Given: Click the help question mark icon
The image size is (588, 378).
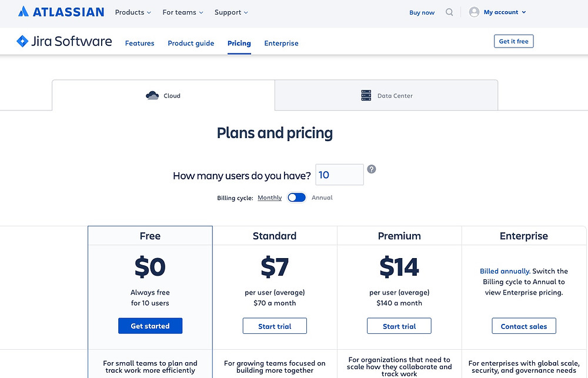Looking at the screenshot, I should (371, 169).
